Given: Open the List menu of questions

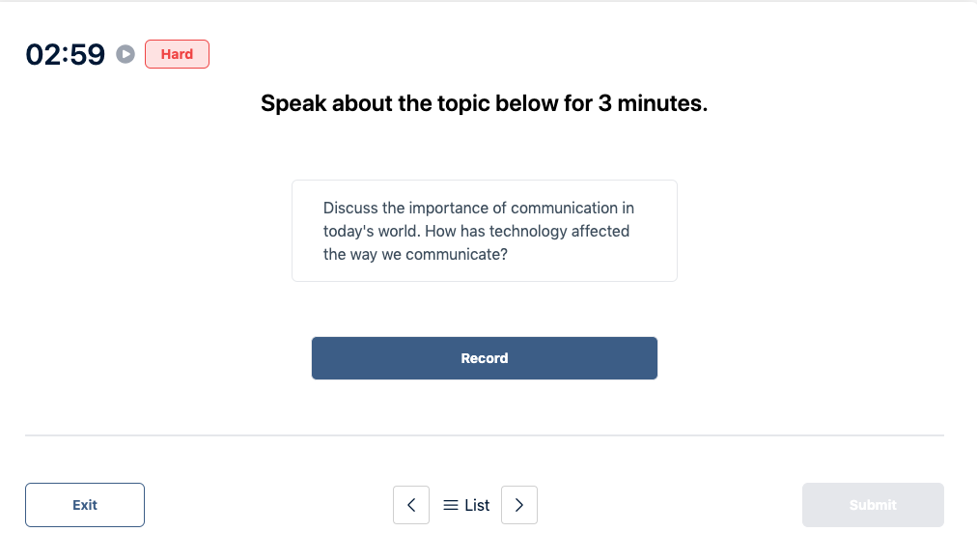Looking at the screenshot, I should point(465,505).
